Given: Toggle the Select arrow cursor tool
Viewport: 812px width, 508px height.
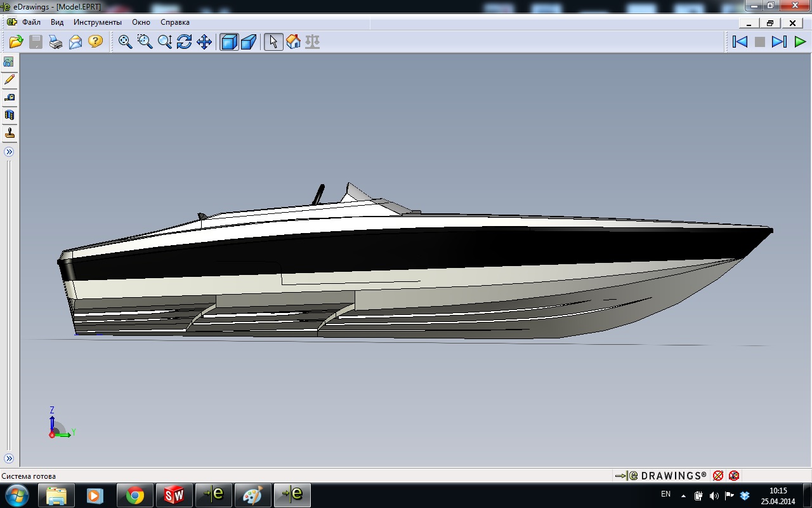Looking at the screenshot, I should coord(273,42).
